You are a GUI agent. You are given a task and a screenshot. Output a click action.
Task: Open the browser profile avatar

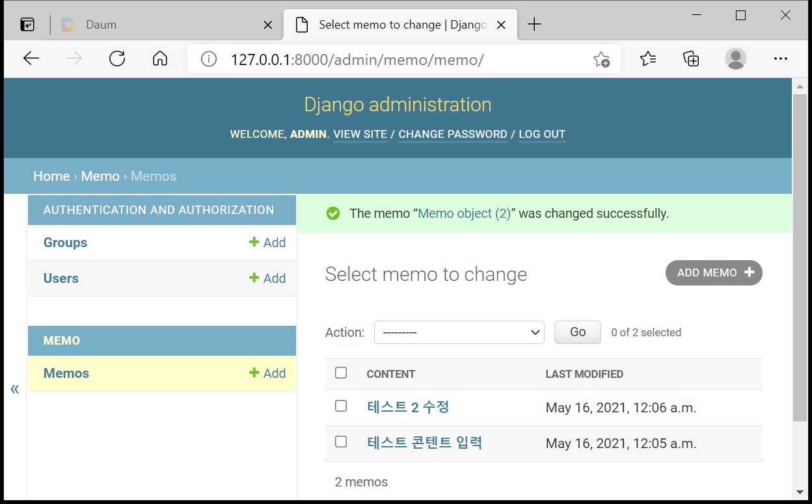click(736, 59)
